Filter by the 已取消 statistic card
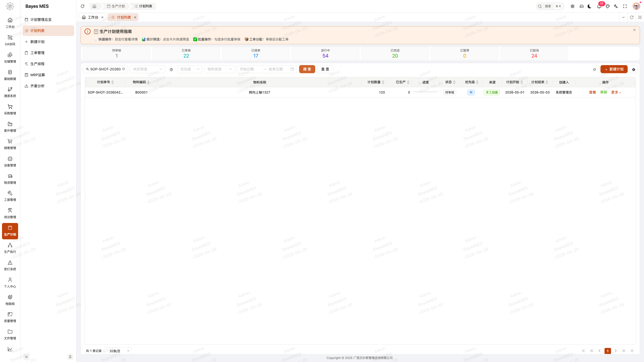The height and width of the screenshot is (362, 644). [x=534, y=53]
